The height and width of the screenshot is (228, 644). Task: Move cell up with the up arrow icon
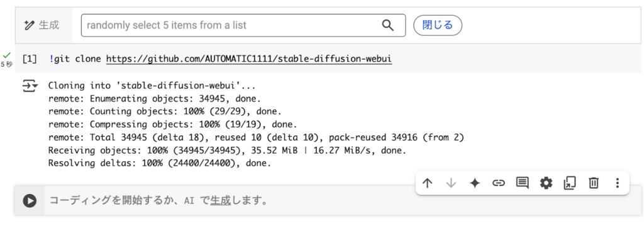pos(427,183)
